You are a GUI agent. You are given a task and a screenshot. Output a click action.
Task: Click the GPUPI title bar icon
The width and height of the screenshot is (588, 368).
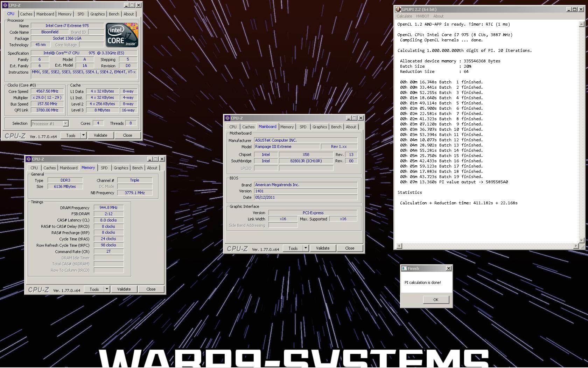[x=398, y=9]
